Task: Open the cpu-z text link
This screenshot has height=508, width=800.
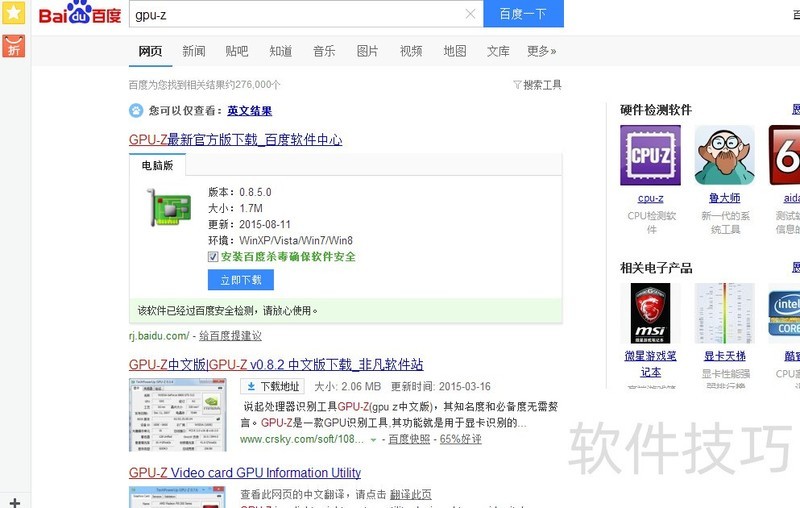Action: click(651, 198)
